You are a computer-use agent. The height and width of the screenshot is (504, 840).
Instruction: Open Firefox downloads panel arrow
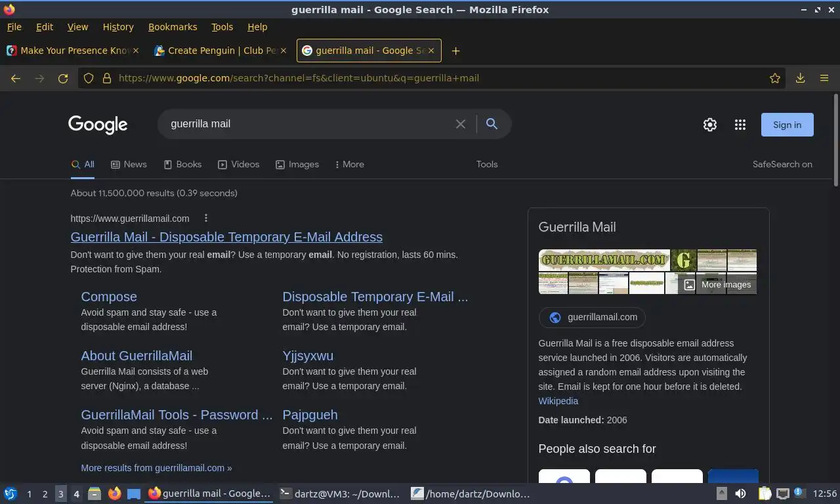pyautogui.click(x=800, y=78)
